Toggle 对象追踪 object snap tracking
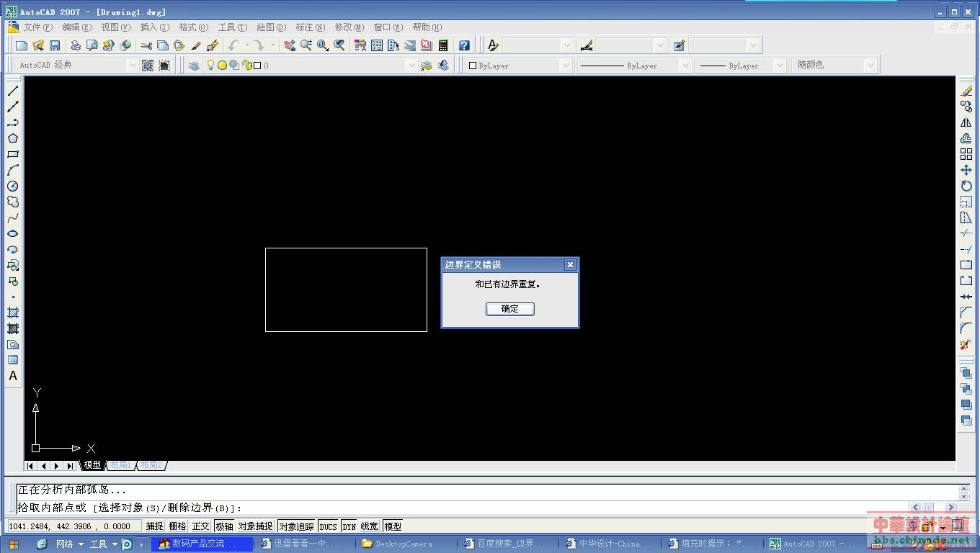 coord(296,526)
